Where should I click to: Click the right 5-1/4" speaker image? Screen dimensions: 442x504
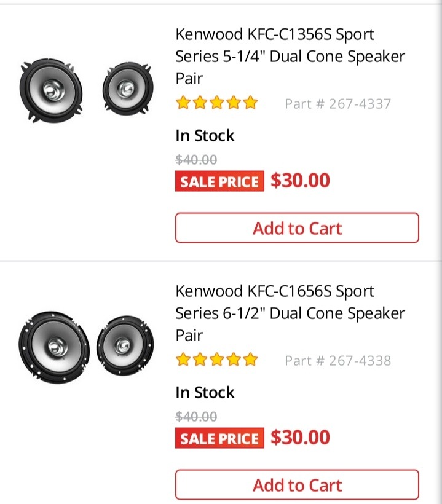click(128, 88)
